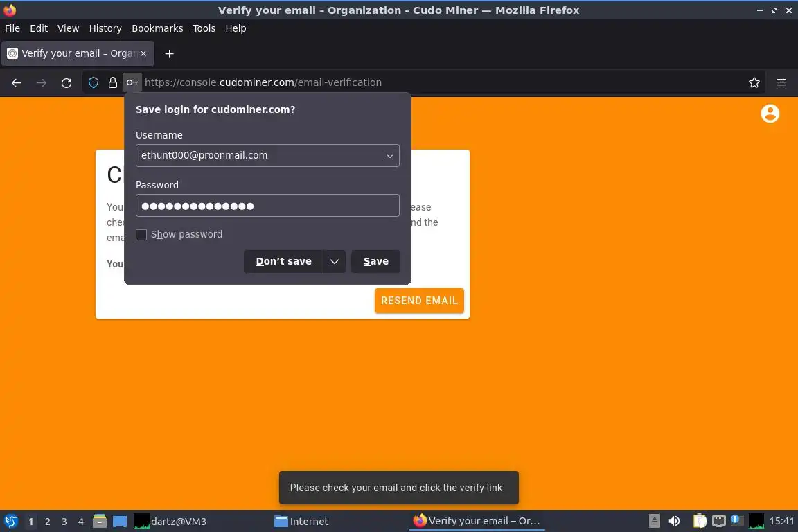Screen dimensions: 798x532
Task: Open the Bookmarks menu
Action: [x=157, y=28]
